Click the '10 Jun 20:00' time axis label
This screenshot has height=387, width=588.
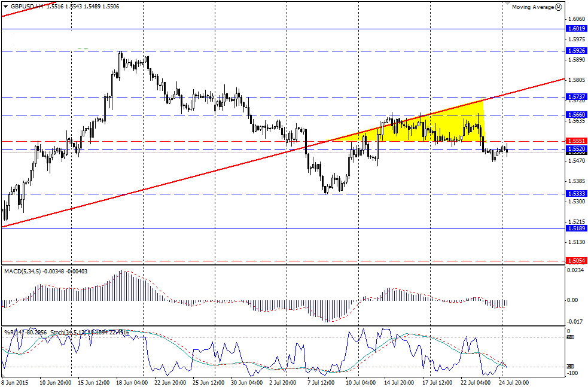[x=56, y=383]
